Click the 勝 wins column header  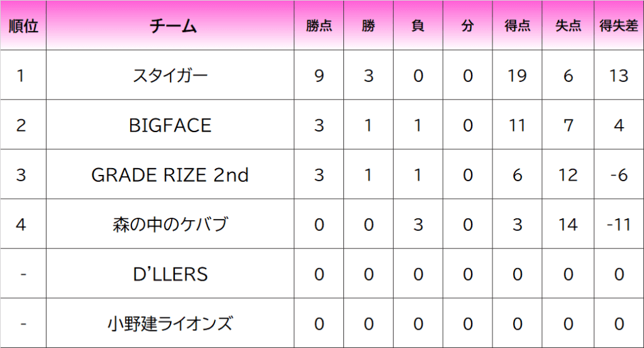point(369,25)
